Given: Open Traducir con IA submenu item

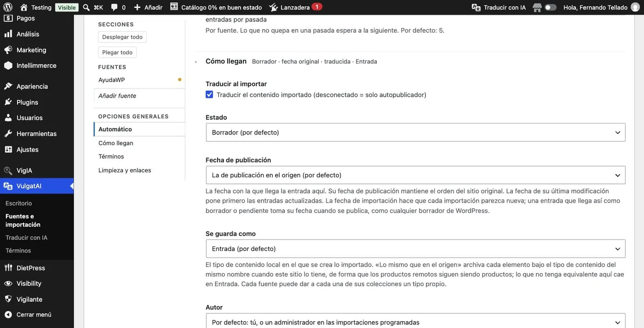Looking at the screenshot, I should [x=27, y=238].
